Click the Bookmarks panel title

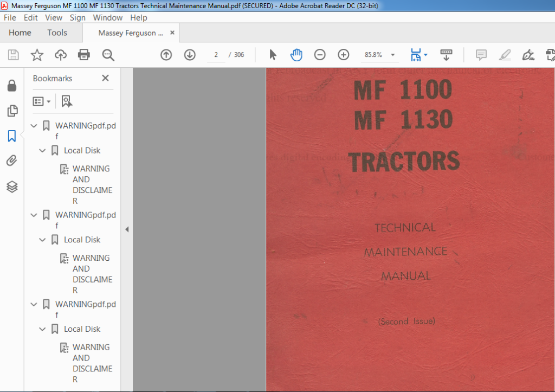point(53,78)
